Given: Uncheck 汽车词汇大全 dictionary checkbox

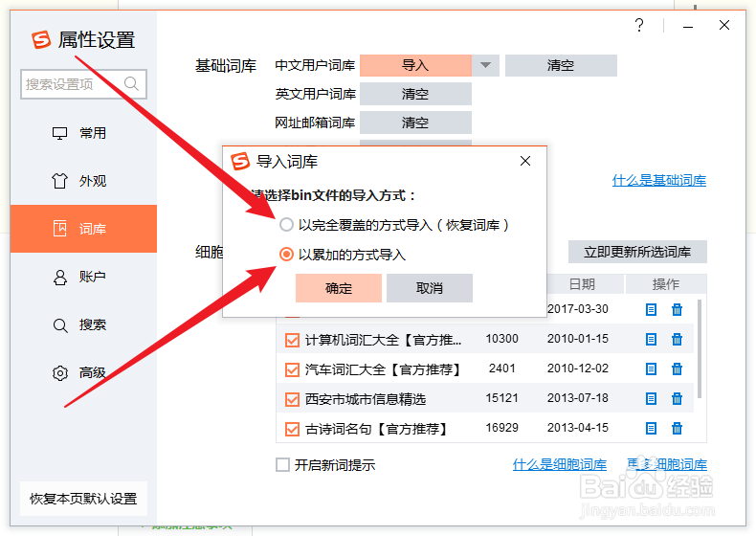Looking at the screenshot, I should pos(292,370).
